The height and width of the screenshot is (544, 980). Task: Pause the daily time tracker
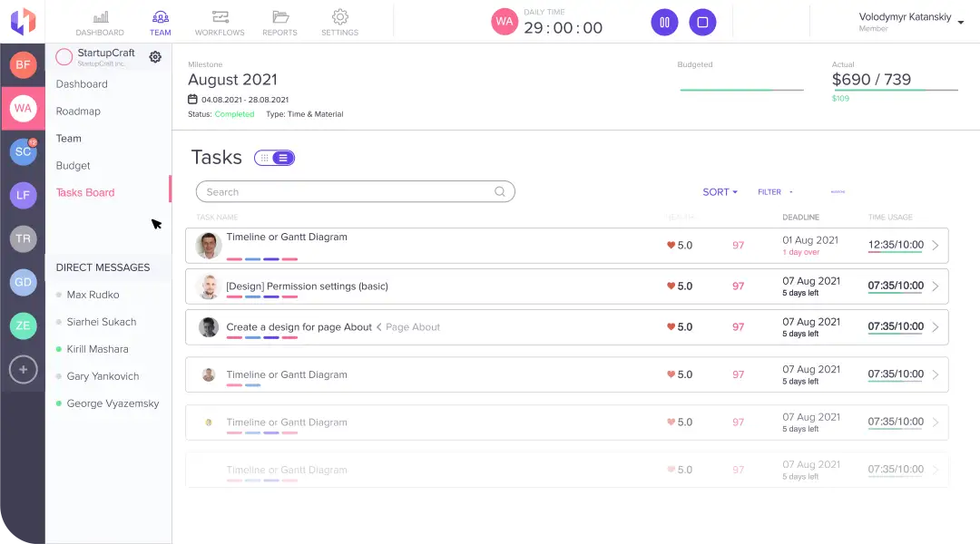[x=664, y=22]
